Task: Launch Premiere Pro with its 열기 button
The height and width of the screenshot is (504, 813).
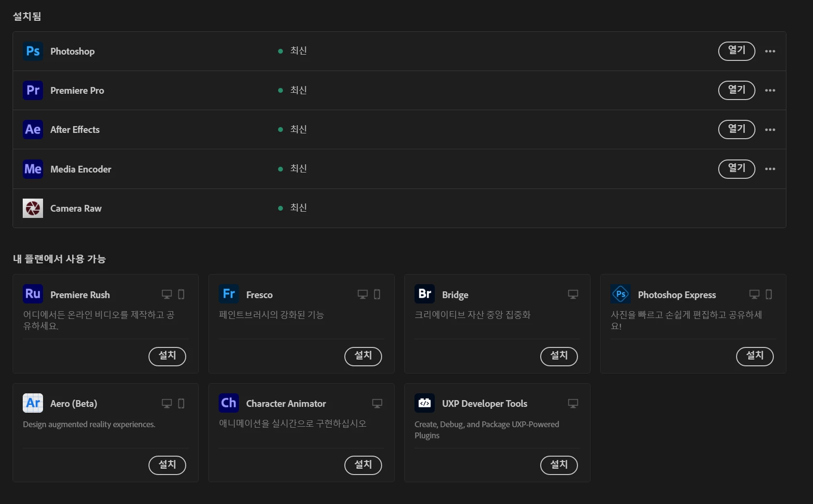Action: (737, 90)
